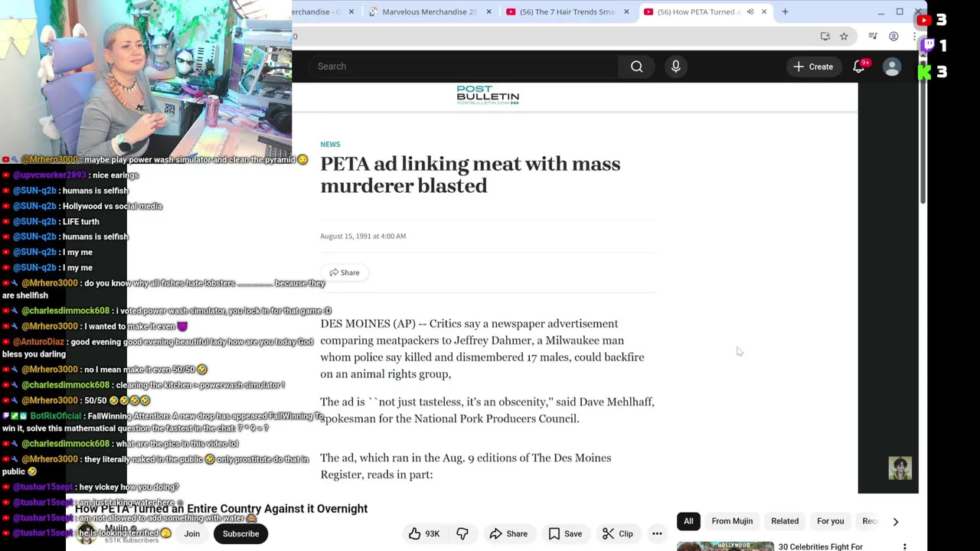The height and width of the screenshot is (551, 980).
Task: Subscribe to the Mujin channel
Action: point(240,533)
